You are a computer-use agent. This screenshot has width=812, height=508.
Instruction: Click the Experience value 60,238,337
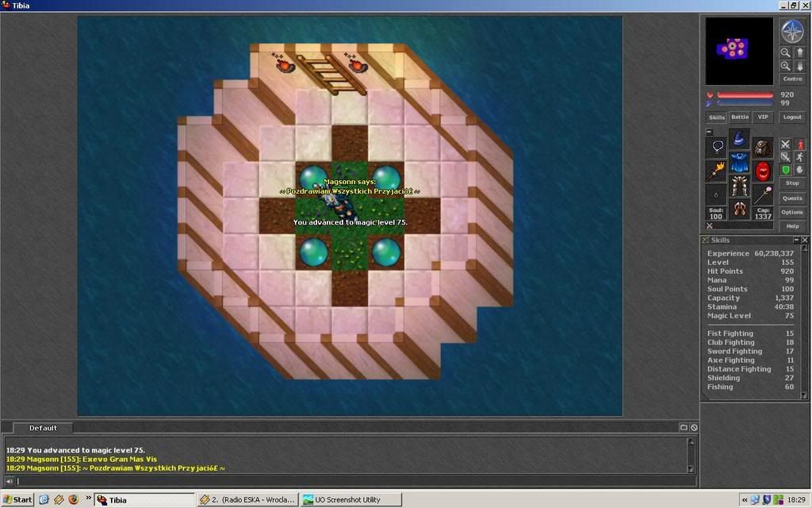pyautogui.click(x=774, y=253)
